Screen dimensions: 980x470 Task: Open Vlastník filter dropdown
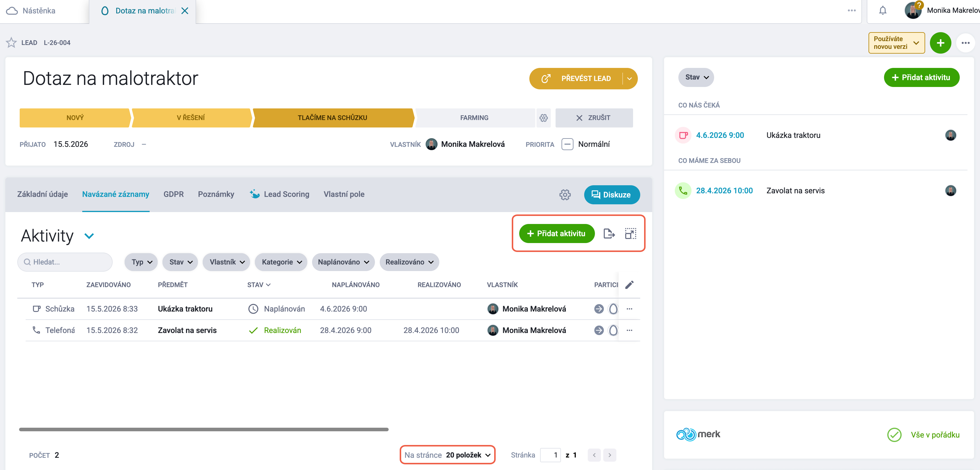[x=226, y=262]
